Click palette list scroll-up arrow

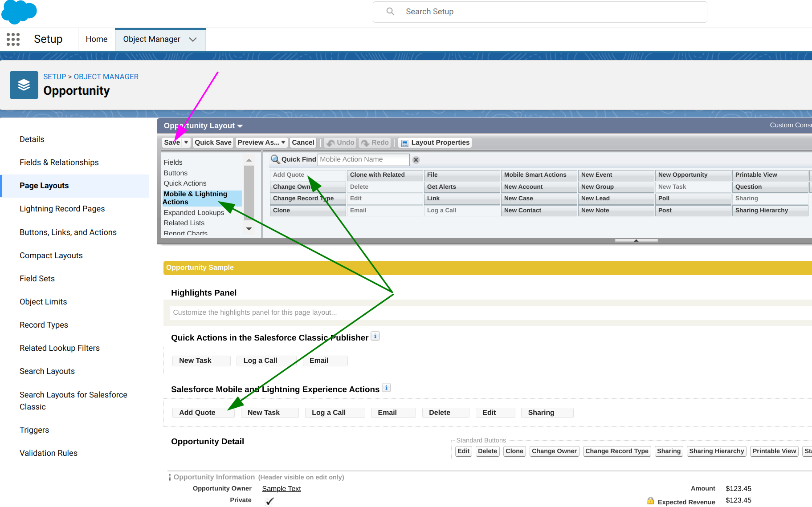click(x=249, y=160)
